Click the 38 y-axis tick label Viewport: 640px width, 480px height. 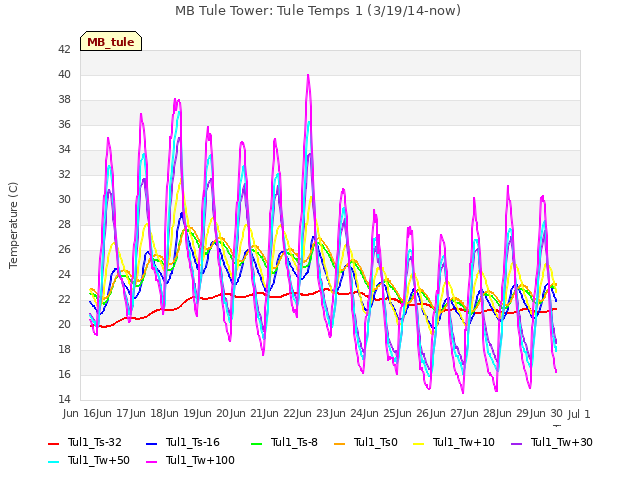pos(64,99)
